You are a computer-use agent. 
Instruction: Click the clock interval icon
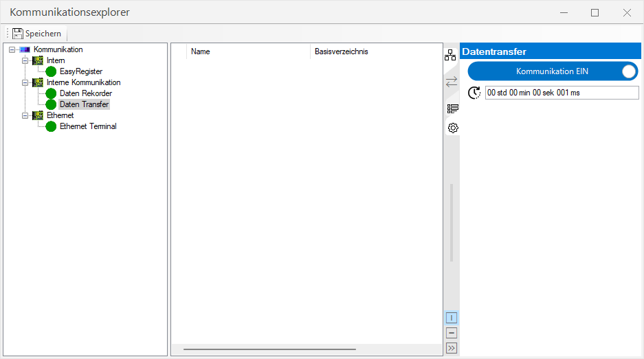[x=474, y=93]
